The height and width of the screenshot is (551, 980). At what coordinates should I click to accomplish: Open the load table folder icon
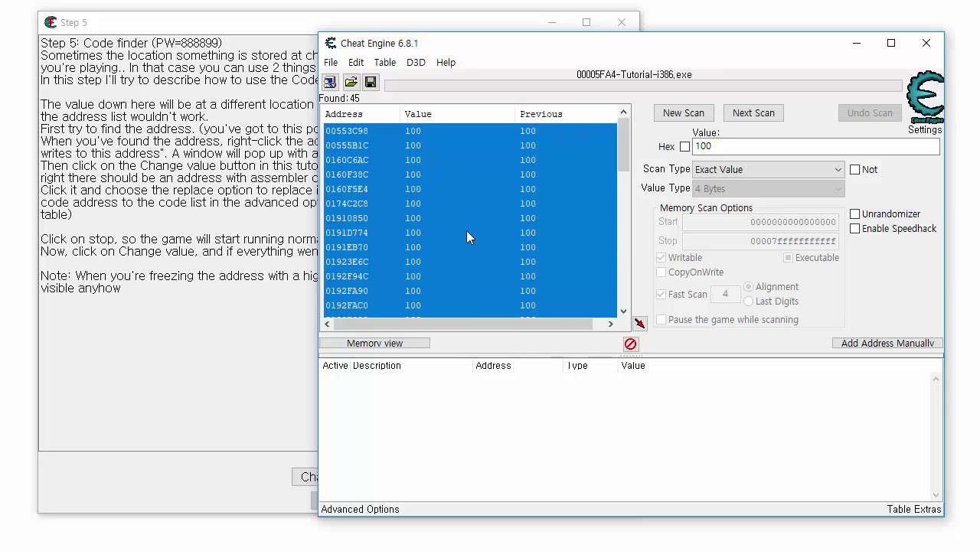point(351,82)
